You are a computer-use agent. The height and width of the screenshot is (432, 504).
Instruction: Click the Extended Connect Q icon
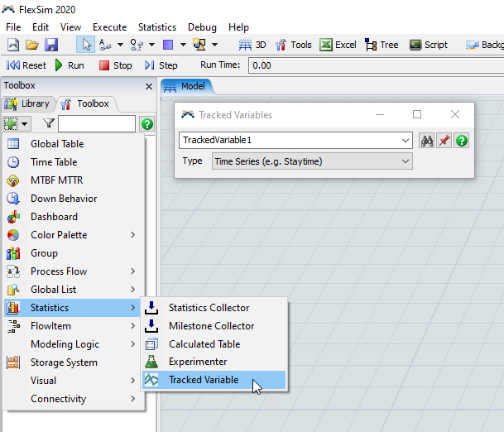click(137, 45)
